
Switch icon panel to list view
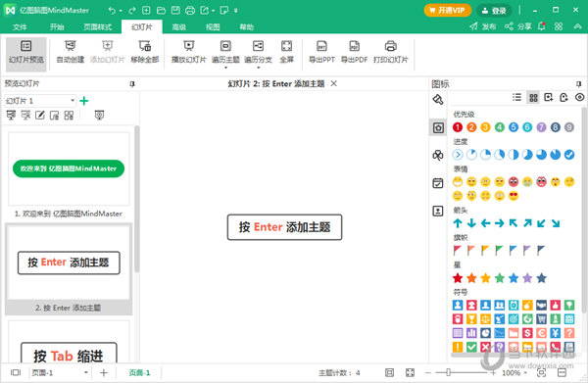click(x=516, y=97)
